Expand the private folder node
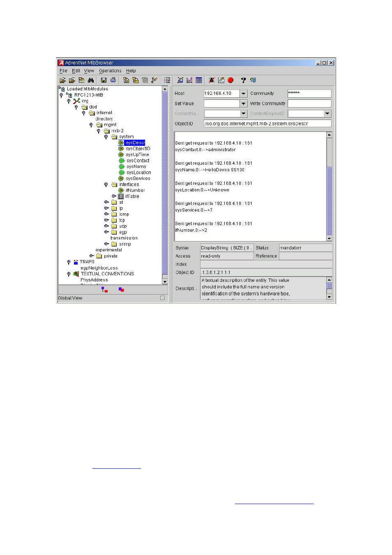The height and width of the screenshot is (555, 392). click(92, 256)
